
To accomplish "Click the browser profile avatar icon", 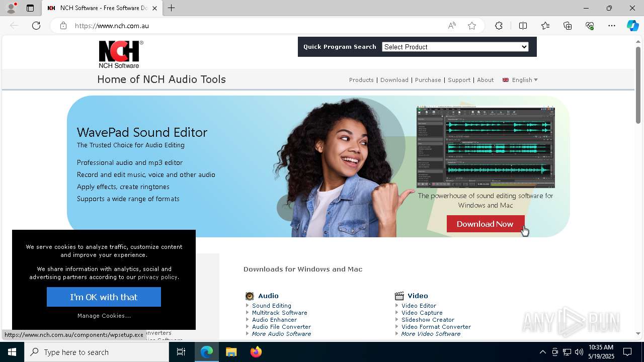I will (x=11, y=8).
